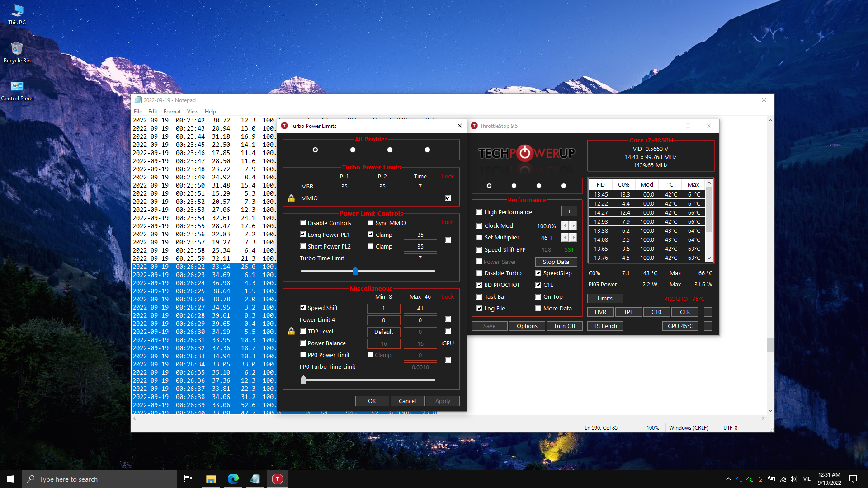Open the volume tray icon
The width and height of the screenshot is (868, 488).
pos(793,479)
